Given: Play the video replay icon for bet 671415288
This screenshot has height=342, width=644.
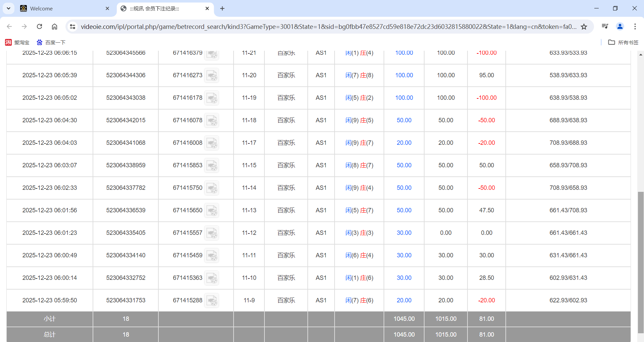Looking at the screenshot, I should 212,300.
